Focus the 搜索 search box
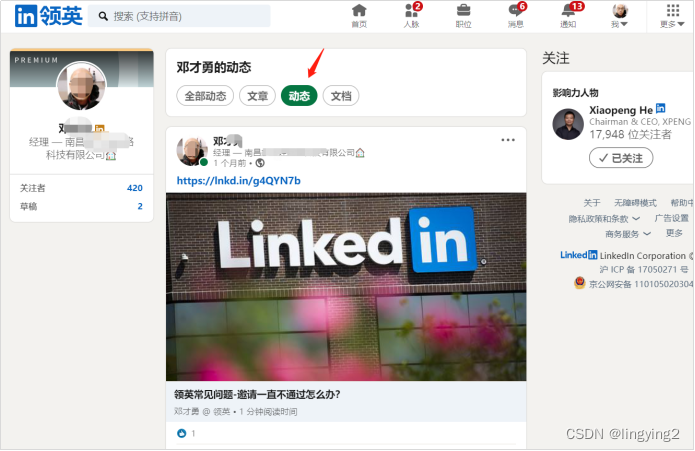Viewport: 695px width, 451px height. pyautogui.click(x=179, y=16)
